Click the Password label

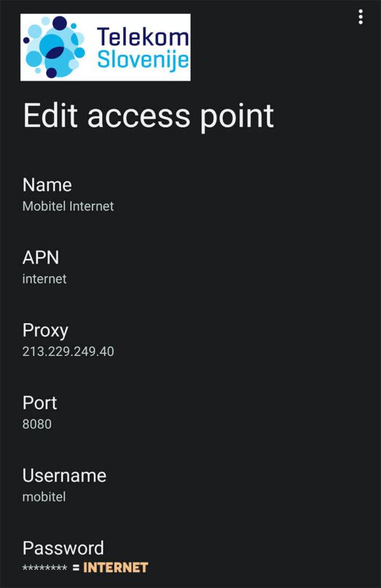pos(63,548)
